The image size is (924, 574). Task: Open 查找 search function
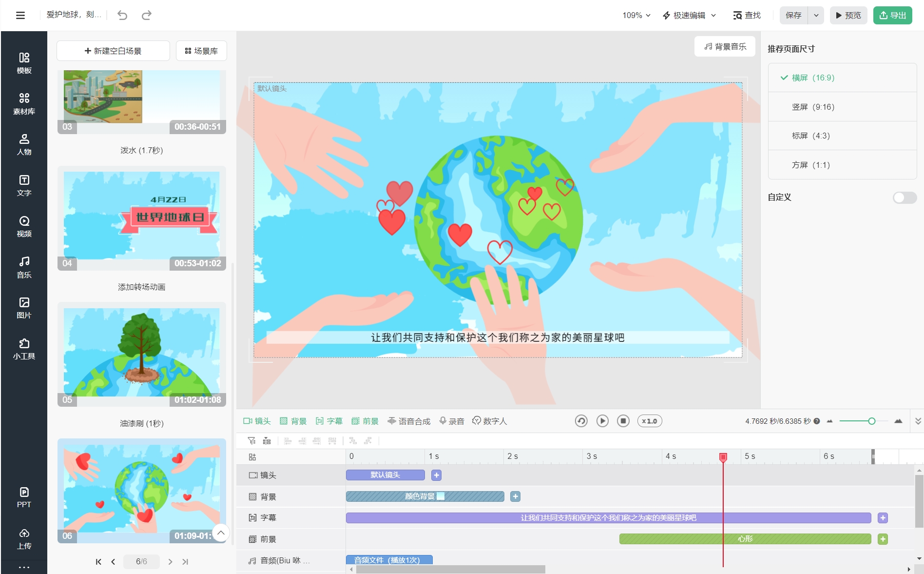(747, 16)
